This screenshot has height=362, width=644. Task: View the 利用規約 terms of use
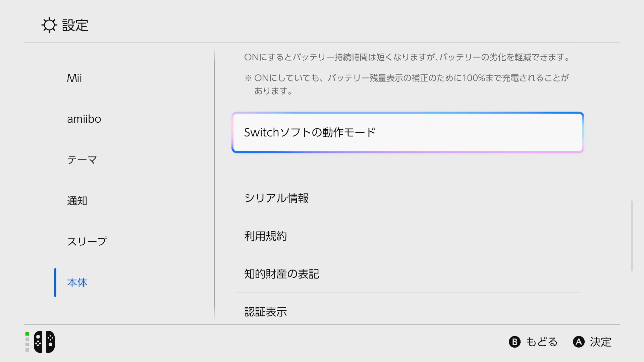[x=407, y=236]
